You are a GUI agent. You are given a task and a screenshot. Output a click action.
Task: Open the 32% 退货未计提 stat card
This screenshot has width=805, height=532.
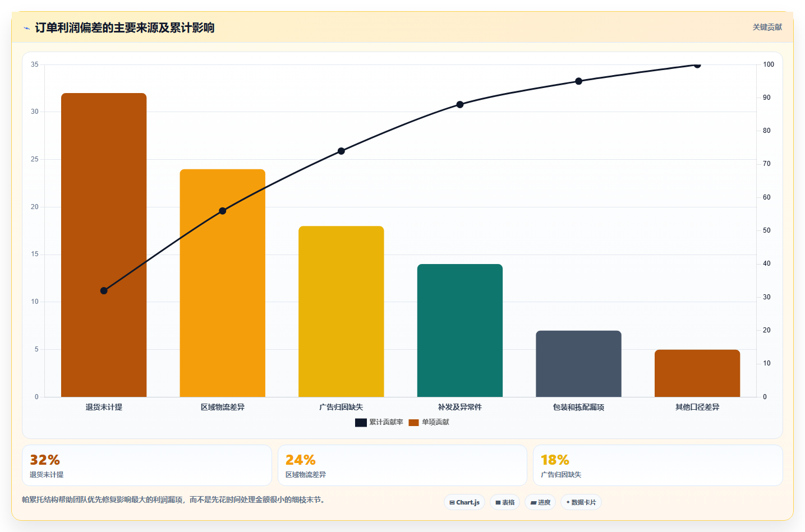point(147,465)
